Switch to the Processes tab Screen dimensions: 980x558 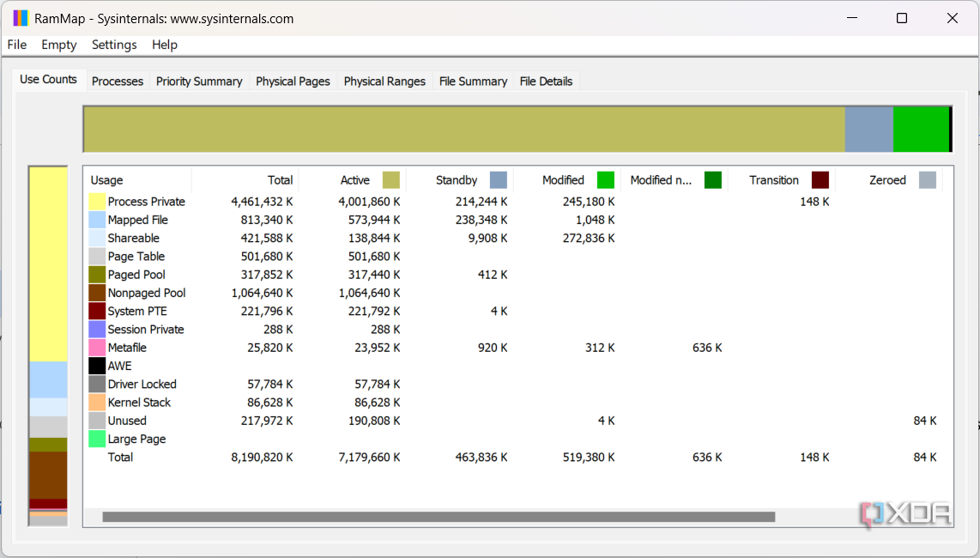[118, 82]
